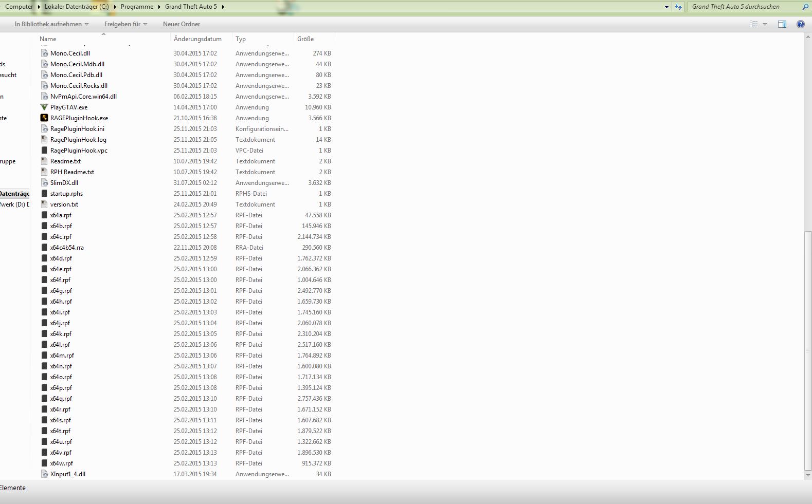Create a folder with Neuer Ordner
Viewport: 812px width, 504px height.
point(182,24)
